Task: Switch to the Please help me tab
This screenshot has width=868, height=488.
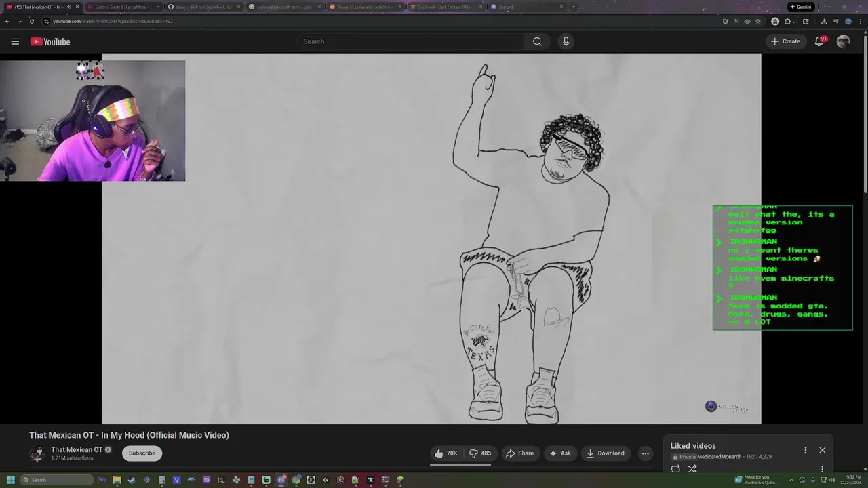Action: coord(365,7)
